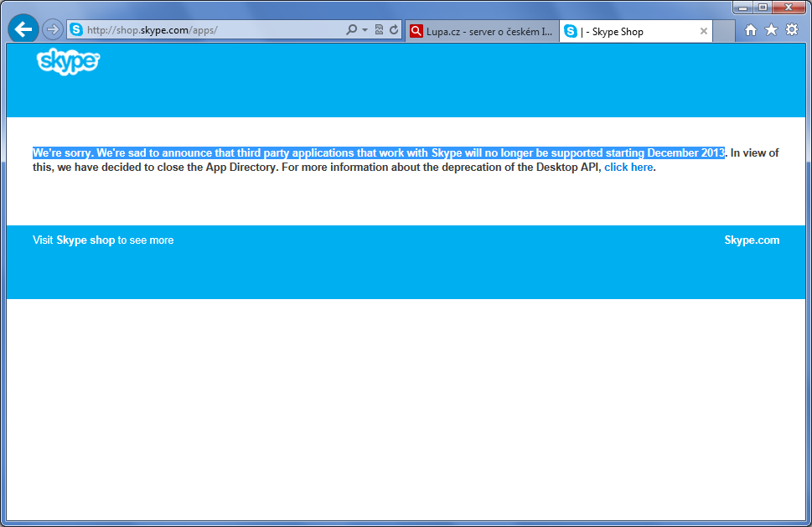This screenshot has width=812, height=527.
Task: Close the Skype Shop tab
Action: click(704, 31)
